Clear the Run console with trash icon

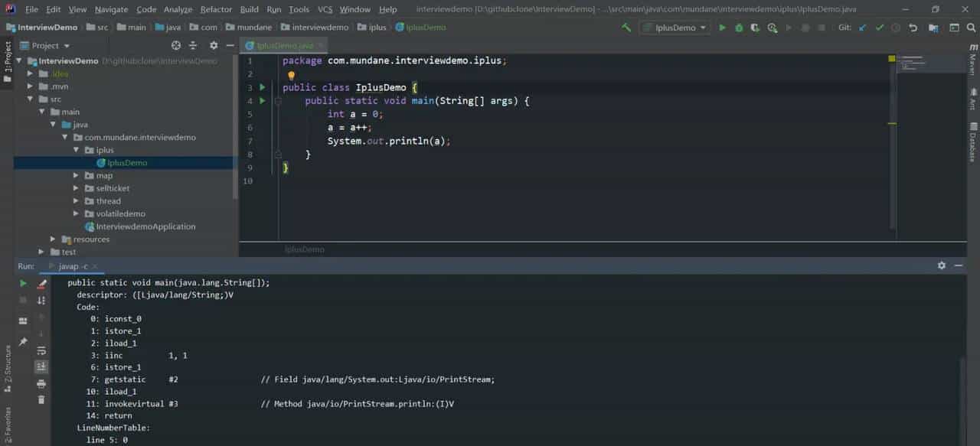[x=41, y=399]
